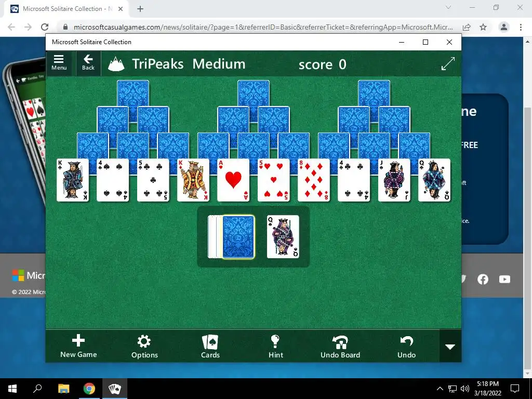The image size is (532, 399).
Task: Minimize the inner Solitaire Collection window
Action: click(402, 42)
